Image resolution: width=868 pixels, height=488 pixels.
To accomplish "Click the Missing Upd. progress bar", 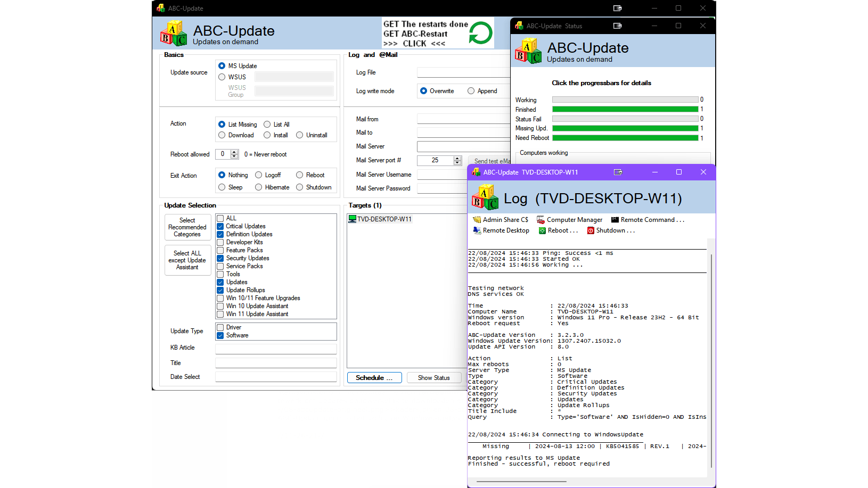I will pos(625,128).
